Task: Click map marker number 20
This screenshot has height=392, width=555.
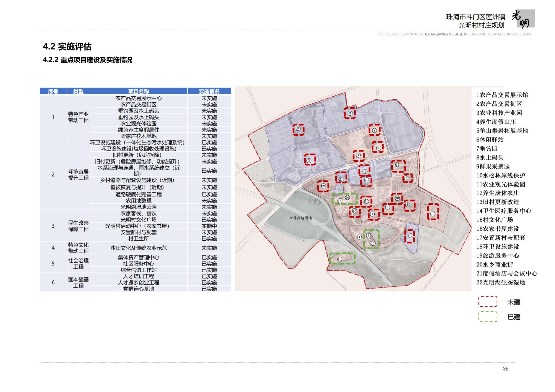Action: 366,180
